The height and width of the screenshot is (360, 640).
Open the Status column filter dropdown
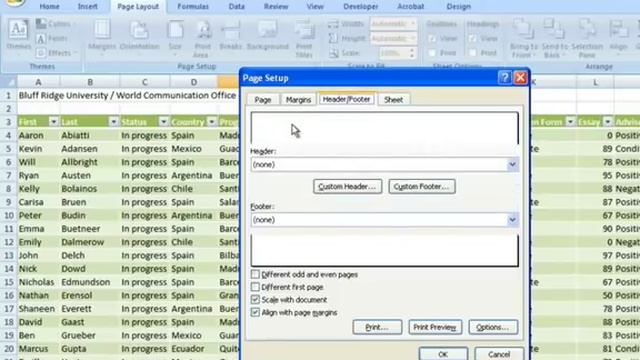tap(163, 122)
